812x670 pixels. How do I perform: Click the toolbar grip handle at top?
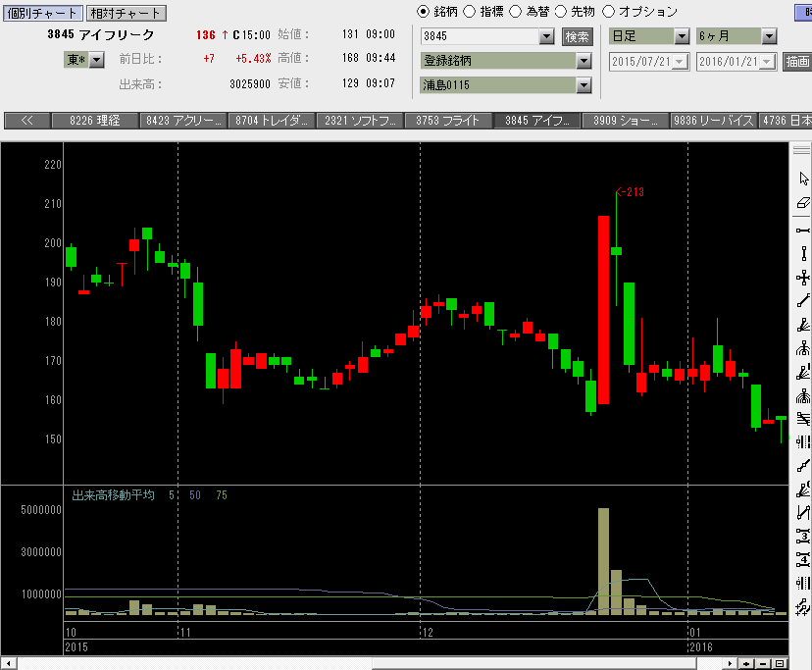coord(801,150)
